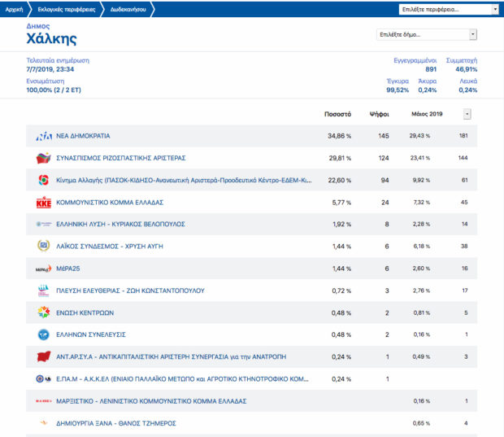
Task: Go to Αρχική in breadcrumb
Action: (x=15, y=9)
